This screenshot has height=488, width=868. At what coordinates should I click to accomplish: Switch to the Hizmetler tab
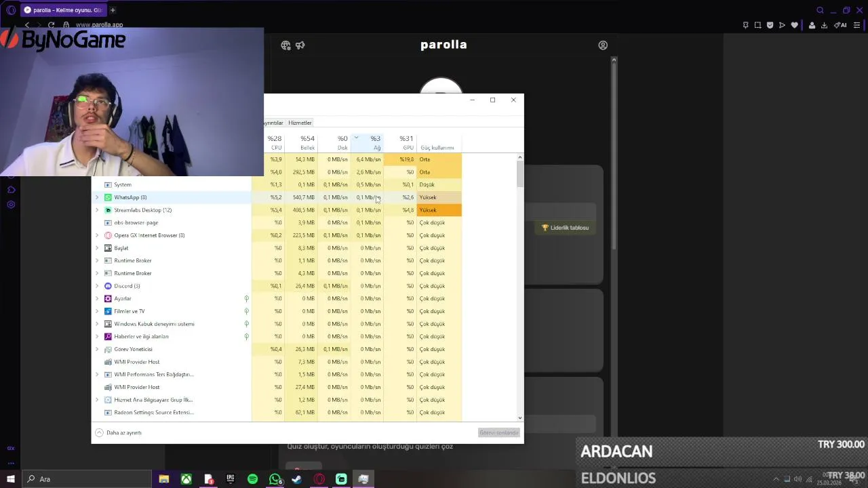pyautogui.click(x=300, y=123)
